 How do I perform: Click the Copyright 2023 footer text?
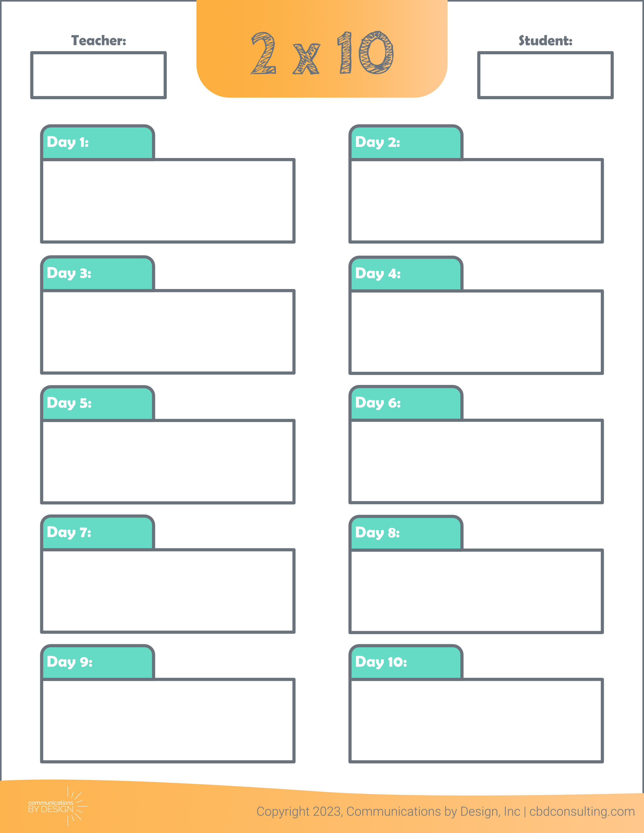point(388,811)
